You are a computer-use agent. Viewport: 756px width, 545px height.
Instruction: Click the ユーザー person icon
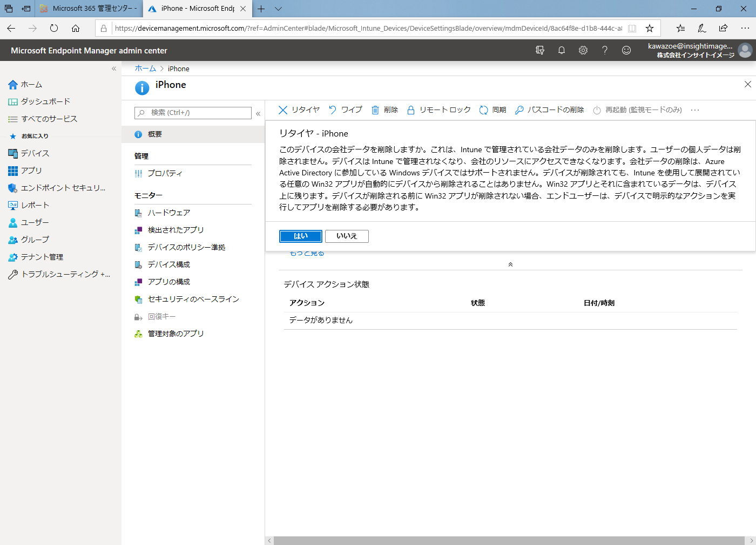(x=13, y=223)
